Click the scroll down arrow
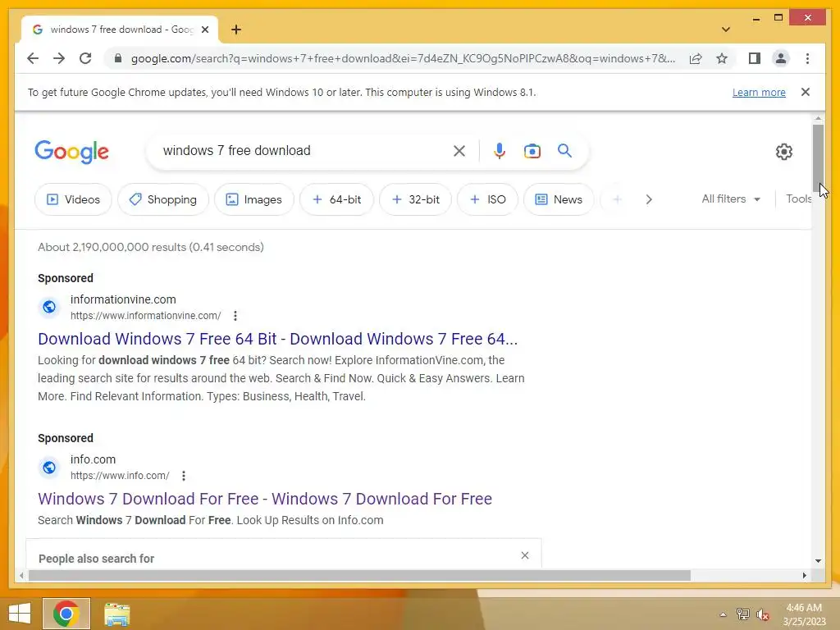 (818, 561)
